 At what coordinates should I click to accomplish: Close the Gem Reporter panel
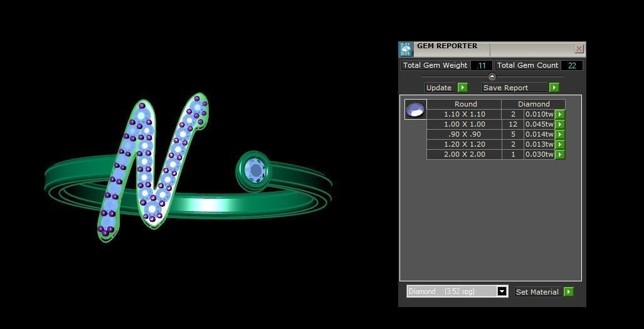click(x=579, y=50)
